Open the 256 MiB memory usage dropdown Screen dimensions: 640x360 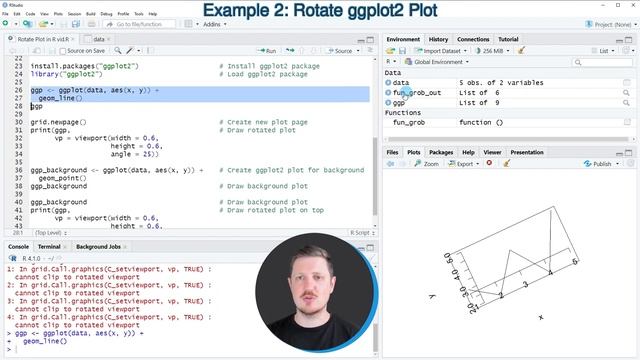pyautogui.click(x=492, y=51)
